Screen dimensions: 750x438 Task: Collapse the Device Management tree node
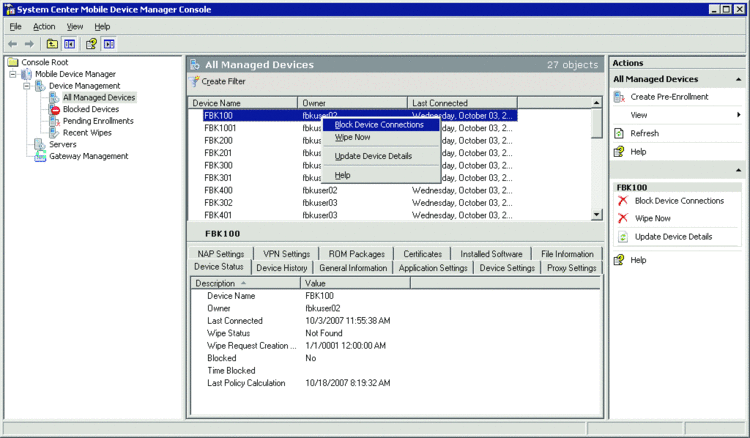[26, 86]
